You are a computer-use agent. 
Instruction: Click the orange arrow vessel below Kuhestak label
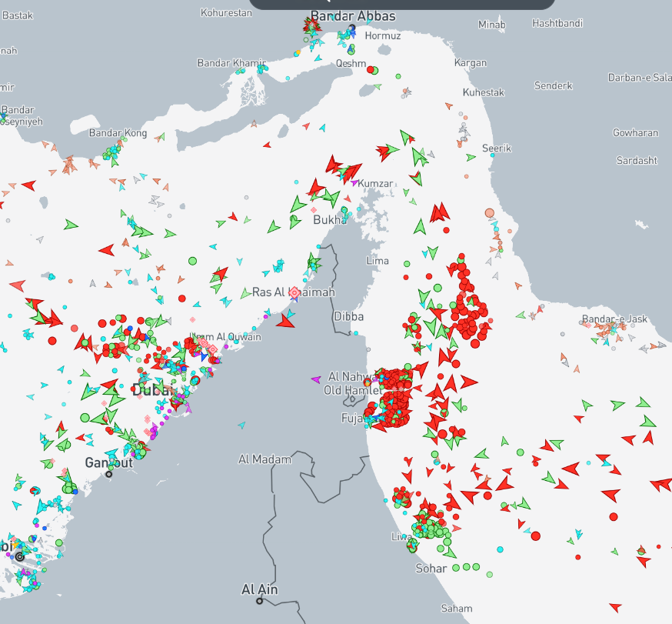pos(449,105)
